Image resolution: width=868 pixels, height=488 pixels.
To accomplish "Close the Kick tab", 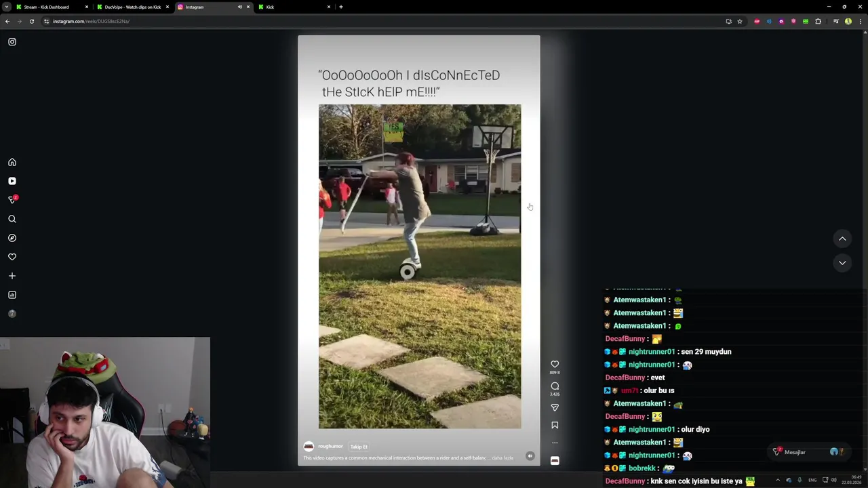I will [329, 7].
